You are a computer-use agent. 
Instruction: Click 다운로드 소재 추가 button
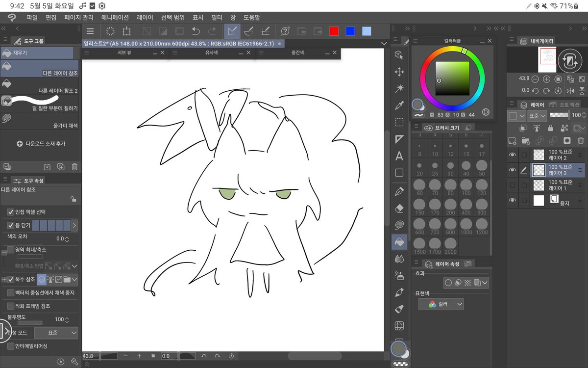[x=41, y=144]
